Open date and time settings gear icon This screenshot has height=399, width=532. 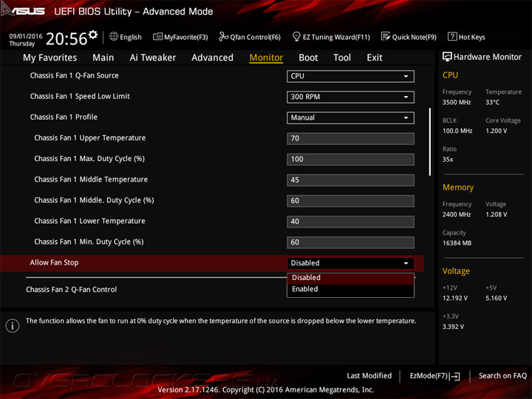point(93,34)
